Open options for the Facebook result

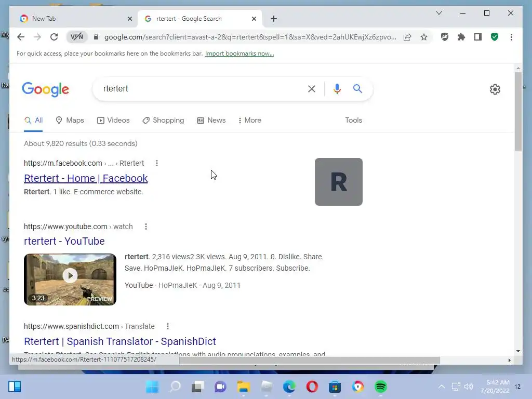tap(157, 163)
